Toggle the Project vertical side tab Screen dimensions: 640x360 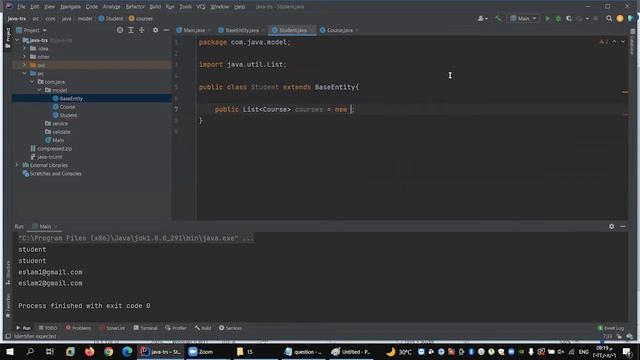click(x=8, y=38)
